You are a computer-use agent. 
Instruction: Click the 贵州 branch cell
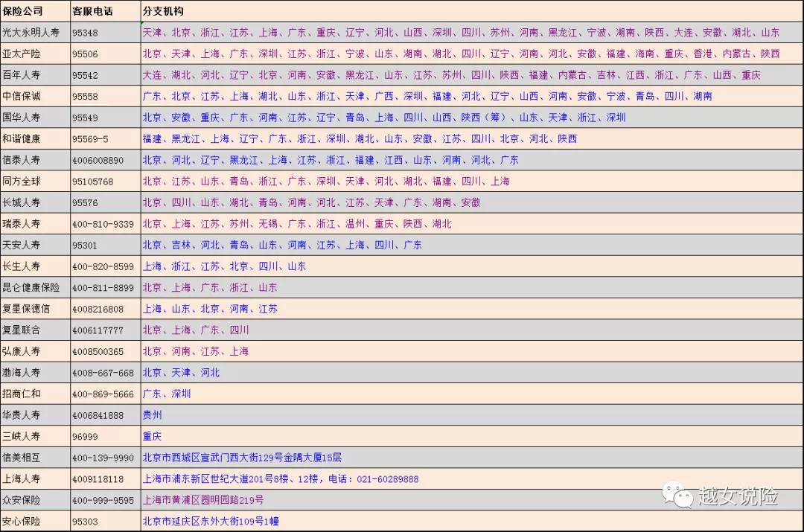pos(472,415)
